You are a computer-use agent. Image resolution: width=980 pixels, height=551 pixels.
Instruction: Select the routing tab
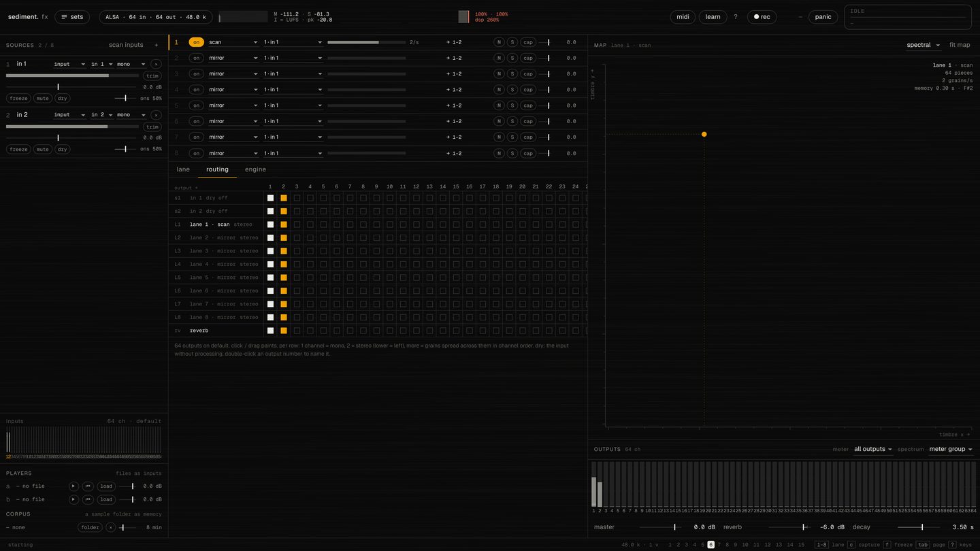pos(217,169)
